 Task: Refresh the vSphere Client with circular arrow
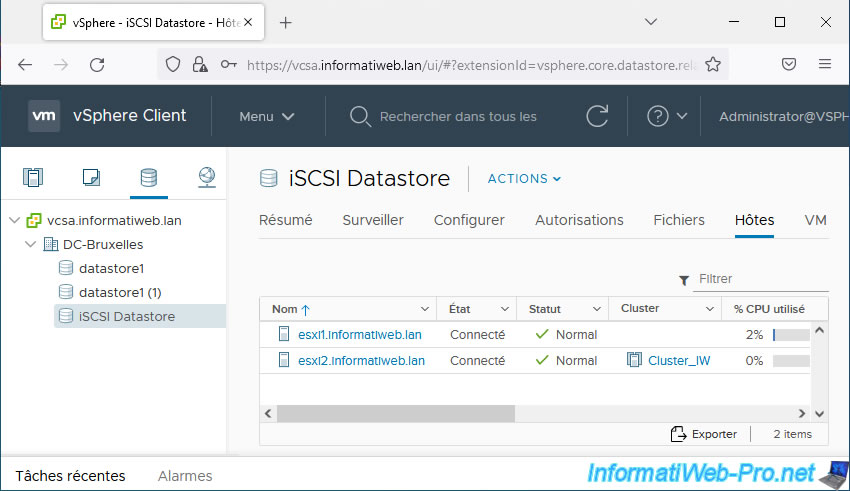coord(597,116)
